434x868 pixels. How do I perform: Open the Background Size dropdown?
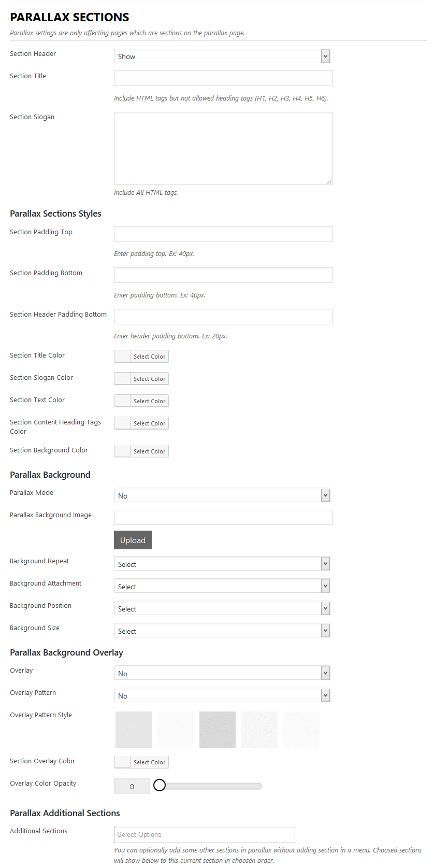coord(222,631)
